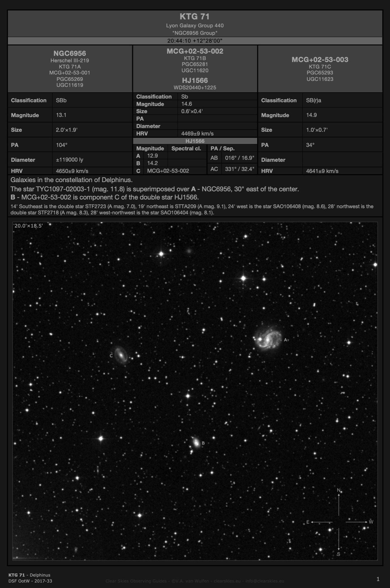This screenshot has width=390, height=588.
Task: Select galaxy C in the star field
Action: tap(121, 355)
